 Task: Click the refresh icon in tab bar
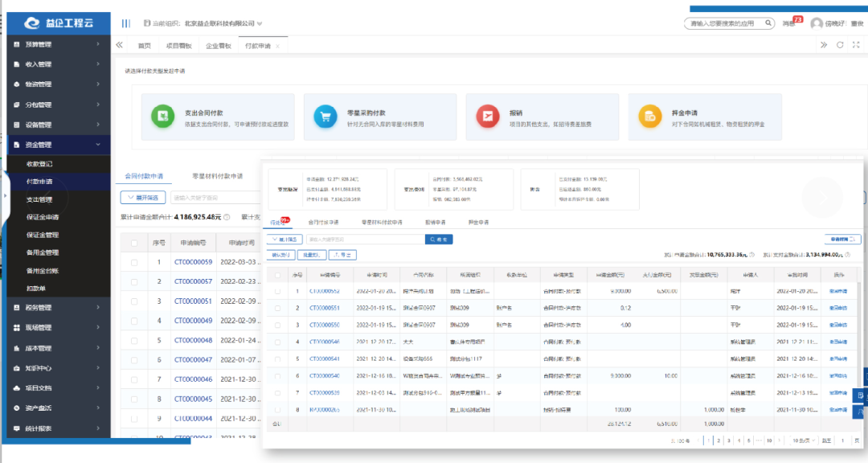click(840, 45)
